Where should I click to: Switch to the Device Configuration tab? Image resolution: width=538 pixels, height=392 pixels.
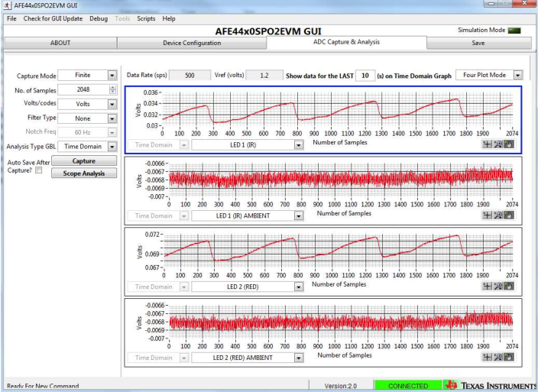point(191,43)
